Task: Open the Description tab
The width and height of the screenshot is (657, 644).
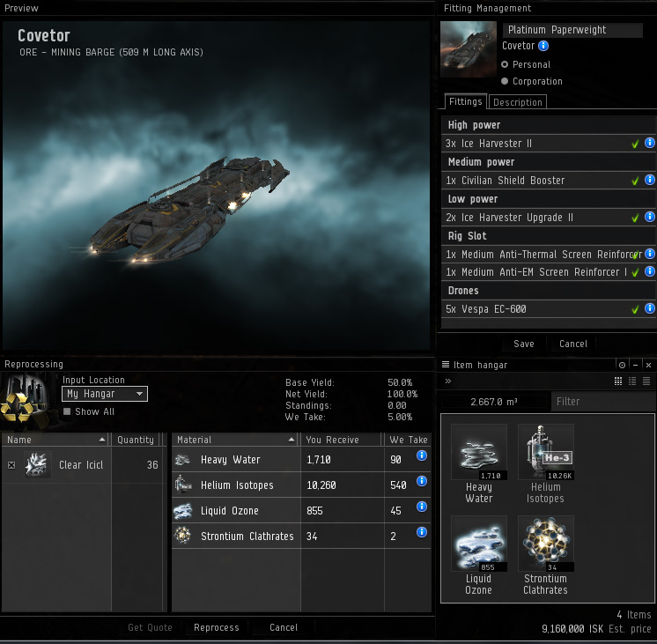Action: 518,102
